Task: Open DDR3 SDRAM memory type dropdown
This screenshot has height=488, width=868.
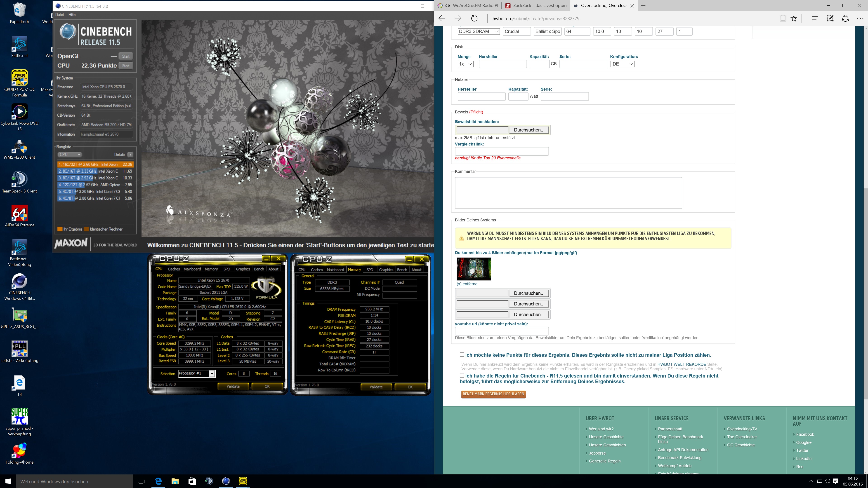Action: (x=479, y=31)
